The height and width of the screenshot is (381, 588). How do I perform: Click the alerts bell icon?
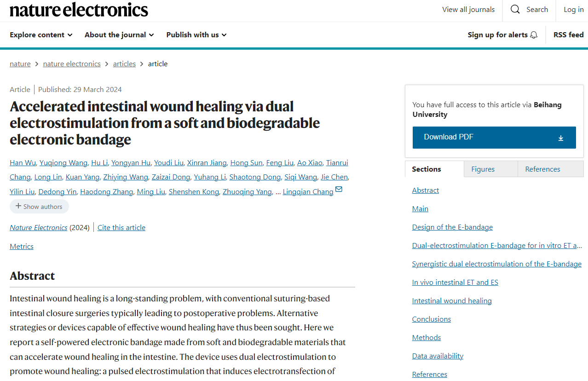tap(534, 35)
